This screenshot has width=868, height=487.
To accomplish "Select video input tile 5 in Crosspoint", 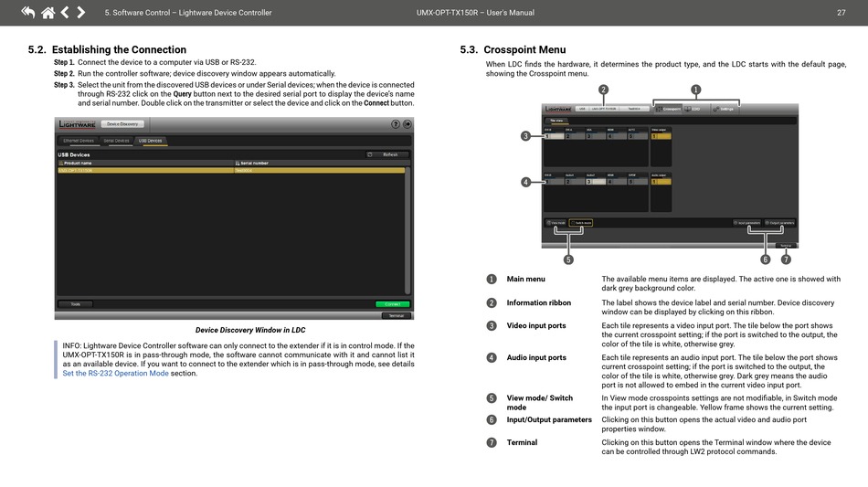I will point(638,136).
